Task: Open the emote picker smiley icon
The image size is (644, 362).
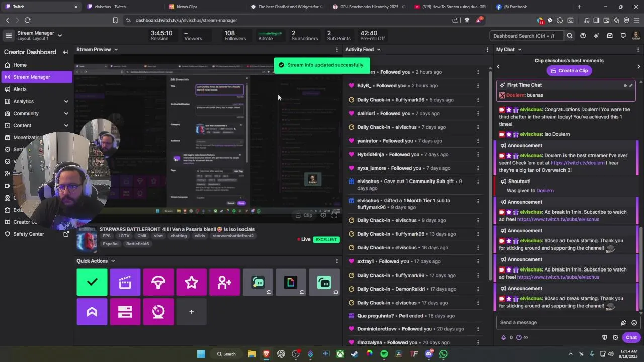Action: tap(634, 323)
